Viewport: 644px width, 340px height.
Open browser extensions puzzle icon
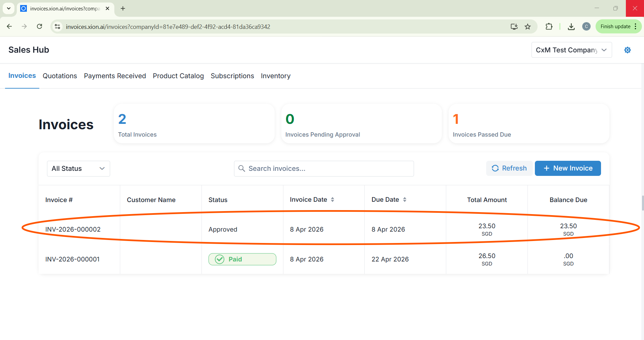coord(549,27)
